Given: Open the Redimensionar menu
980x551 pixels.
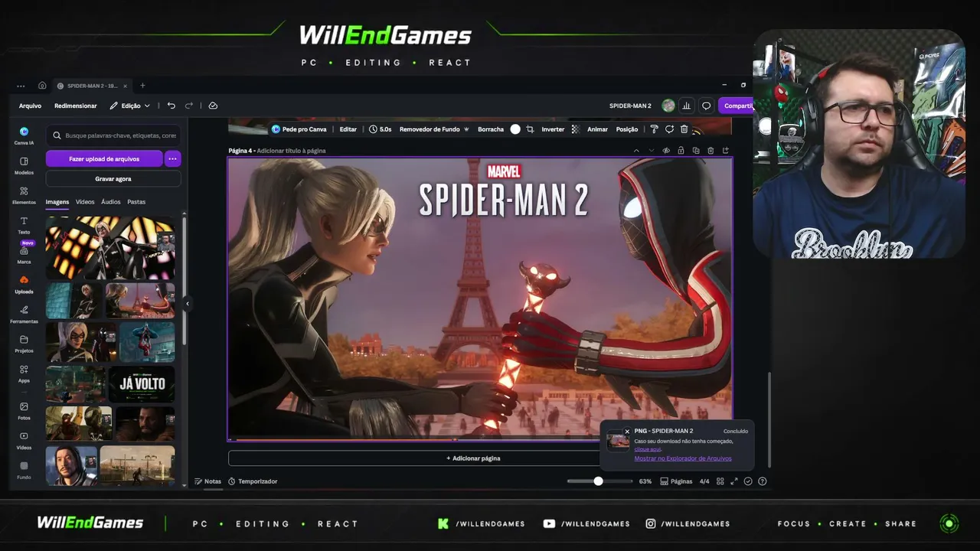Looking at the screenshot, I should pyautogui.click(x=76, y=106).
